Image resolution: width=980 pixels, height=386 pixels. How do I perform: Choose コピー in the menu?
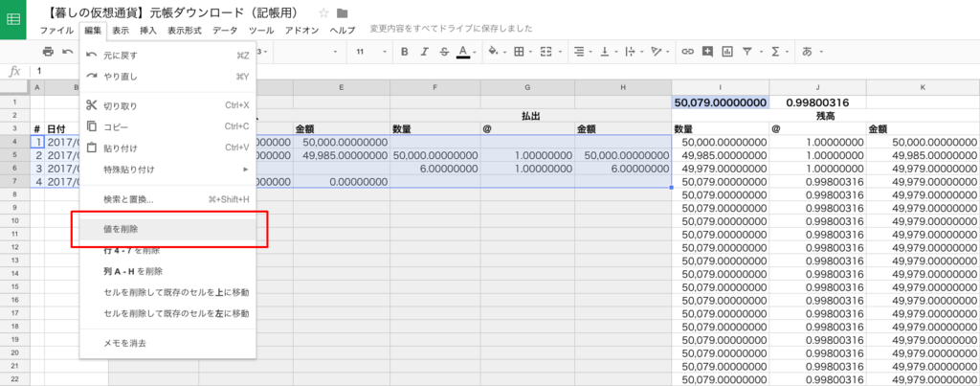click(x=167, y=127)
